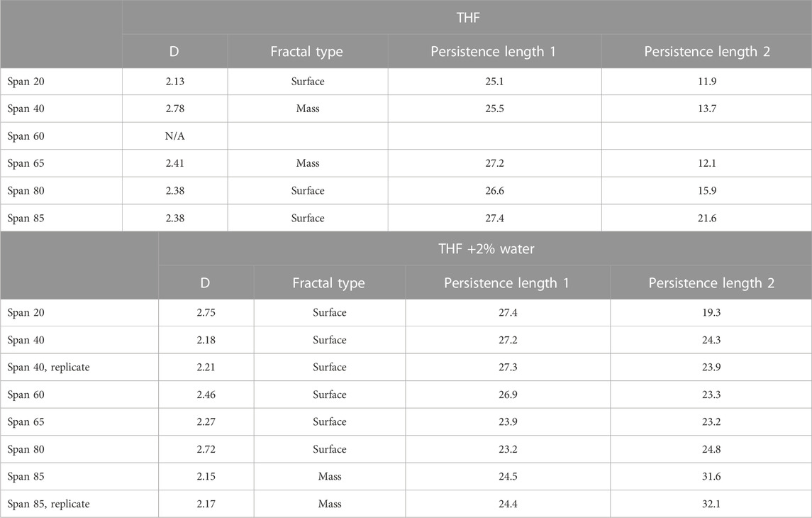This screenshot has width=812, height=518.
Task: Select the 19.3 persistence length 2 cell
Action: 711,312
